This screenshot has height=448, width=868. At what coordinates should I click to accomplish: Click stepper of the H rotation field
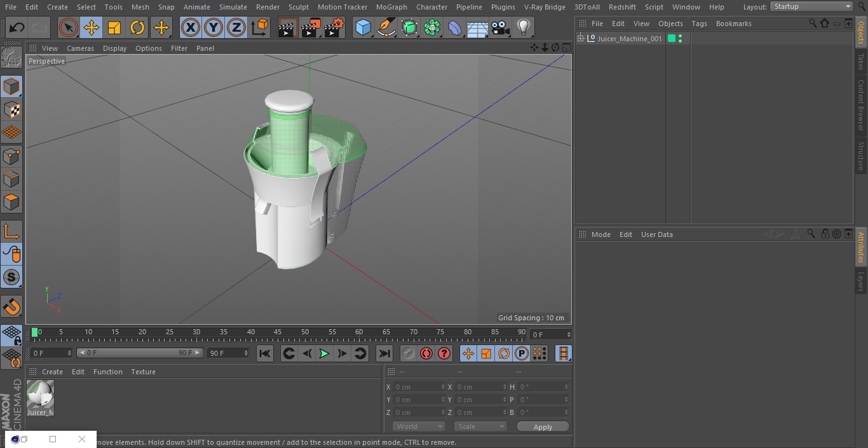coord(567,387)
